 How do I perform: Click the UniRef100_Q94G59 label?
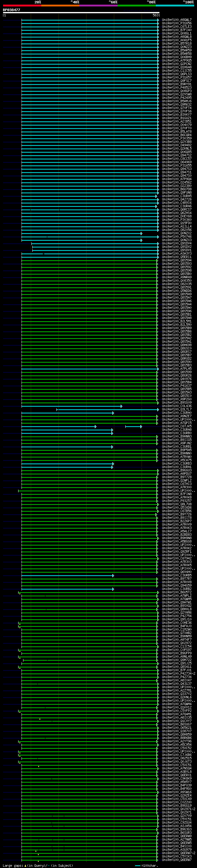(x=177, y=585)
